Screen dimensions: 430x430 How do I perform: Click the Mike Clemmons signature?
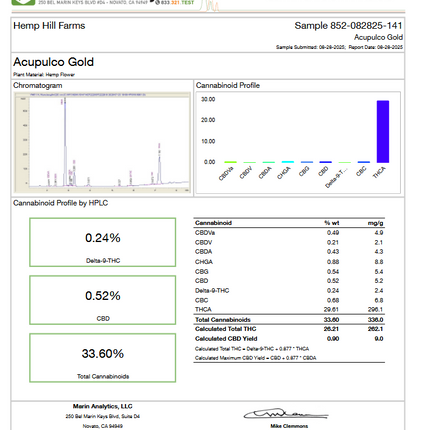click(x=286, y=414)
